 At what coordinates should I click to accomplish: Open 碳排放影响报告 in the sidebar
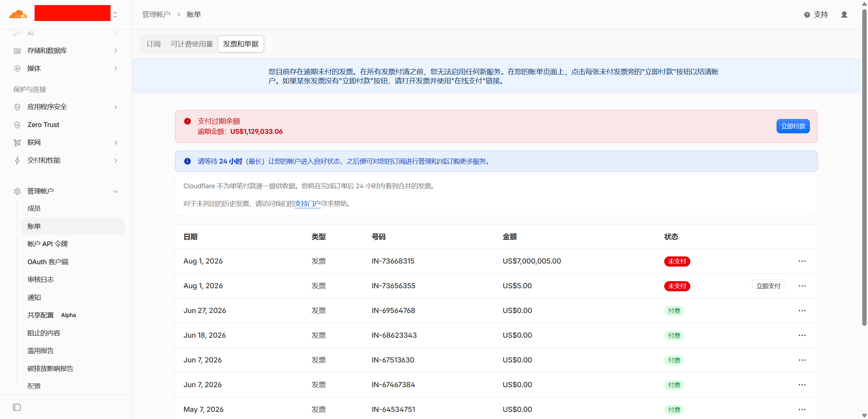(x=73, y=369)
